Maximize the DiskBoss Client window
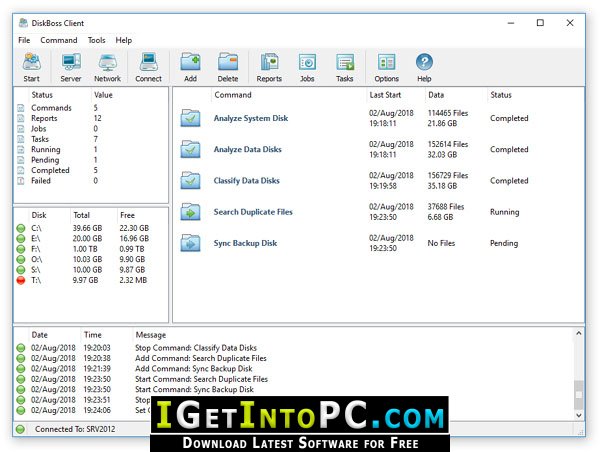 pyautogui.click(x=540, y=23)
